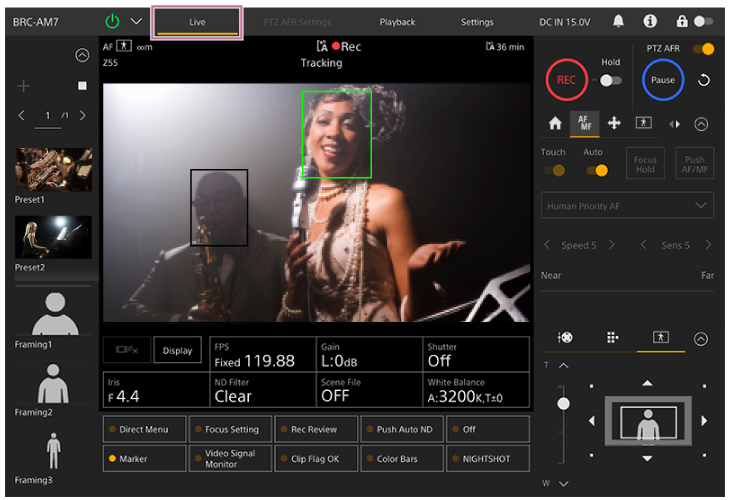
Task: Click the zoom slider handle
Action: [563, 403]
